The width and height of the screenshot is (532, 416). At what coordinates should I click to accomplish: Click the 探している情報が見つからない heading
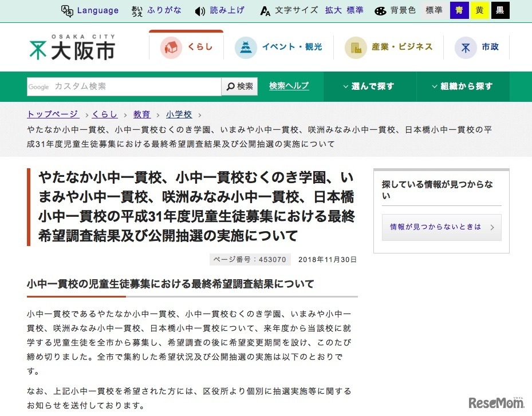(x=437, y=190)
